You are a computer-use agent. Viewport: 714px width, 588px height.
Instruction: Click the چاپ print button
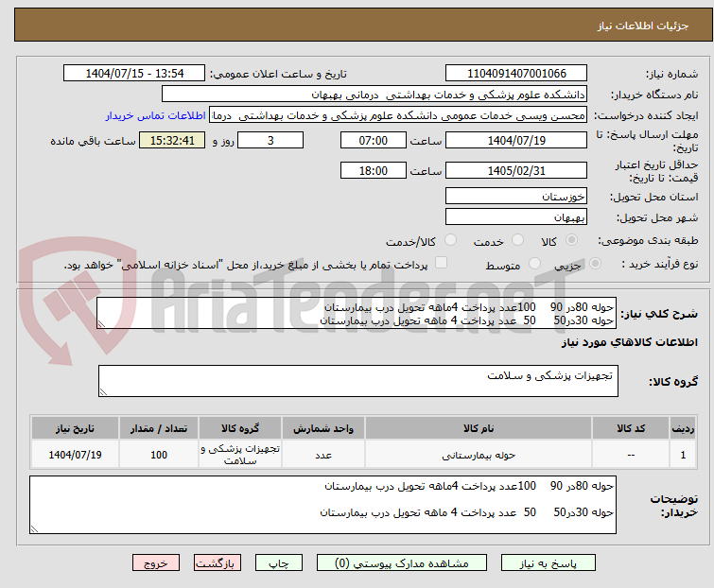click(279, 563)
